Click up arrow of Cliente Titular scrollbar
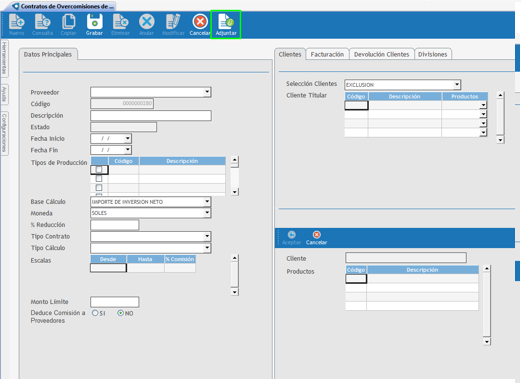The width and height of the screenshot is (521, 384). coord(500,95)
